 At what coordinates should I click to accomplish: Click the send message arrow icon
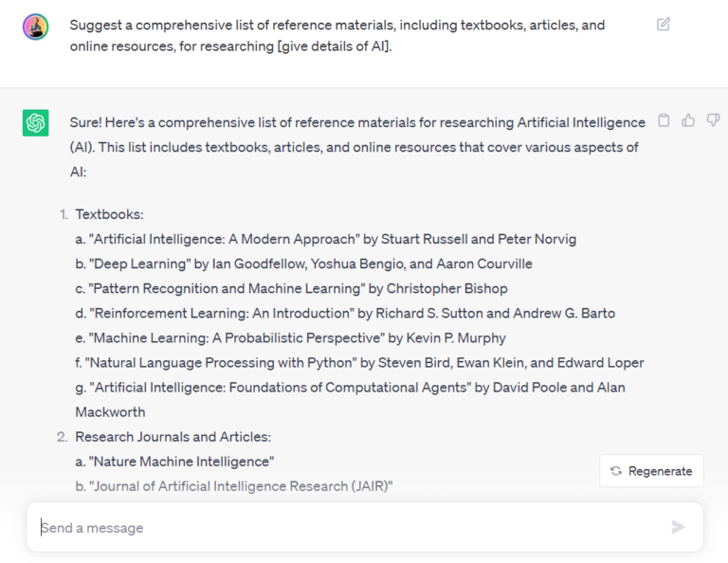click(678, 527)
